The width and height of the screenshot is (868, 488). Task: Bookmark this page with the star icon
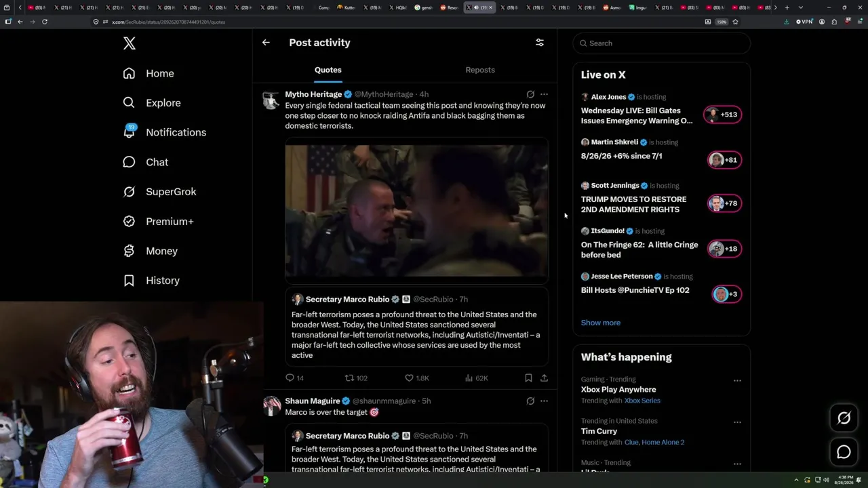[x=735, y=22]
